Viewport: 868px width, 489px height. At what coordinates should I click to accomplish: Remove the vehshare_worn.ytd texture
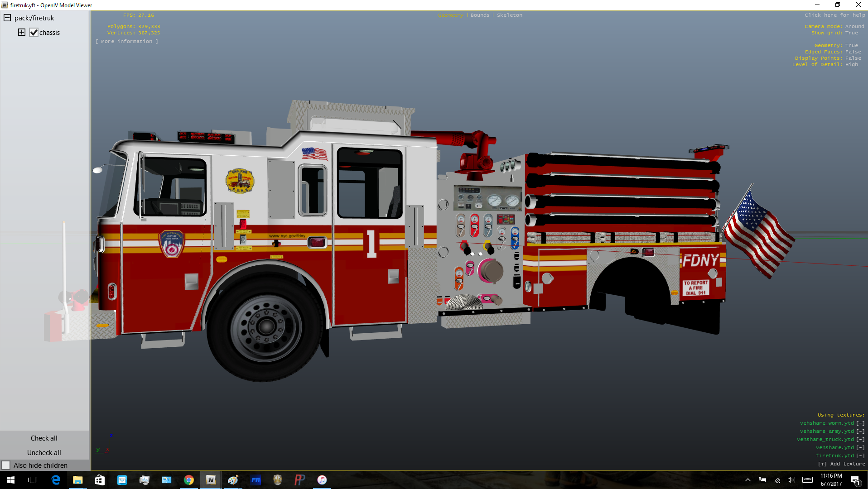(860, 423)
